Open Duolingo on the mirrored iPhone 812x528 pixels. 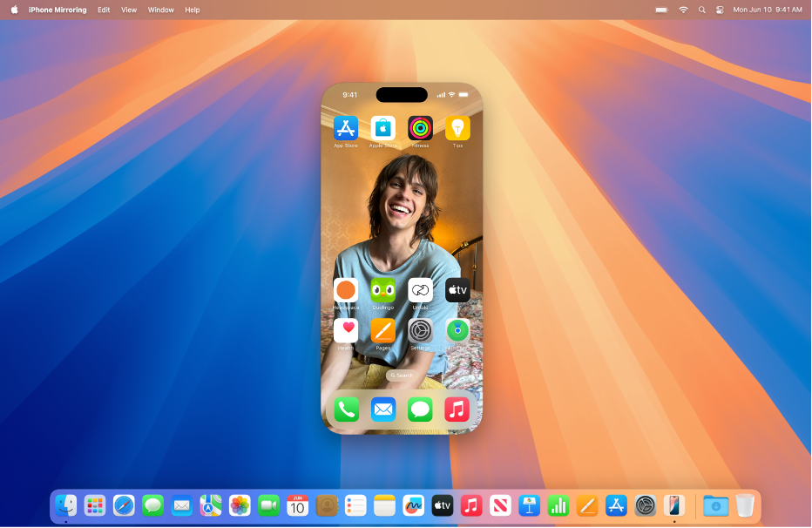(382, 289)
